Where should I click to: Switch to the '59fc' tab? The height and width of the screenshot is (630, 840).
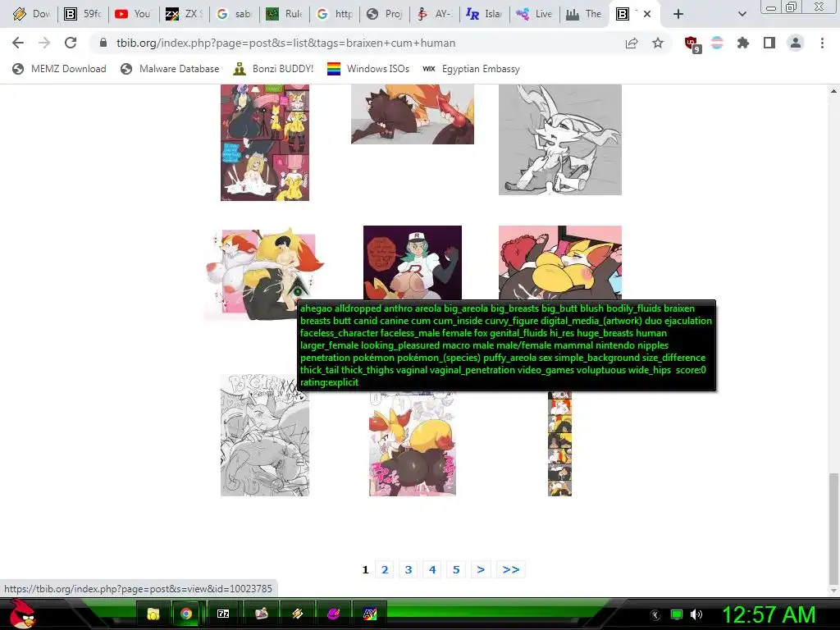[x=83, y=14]
